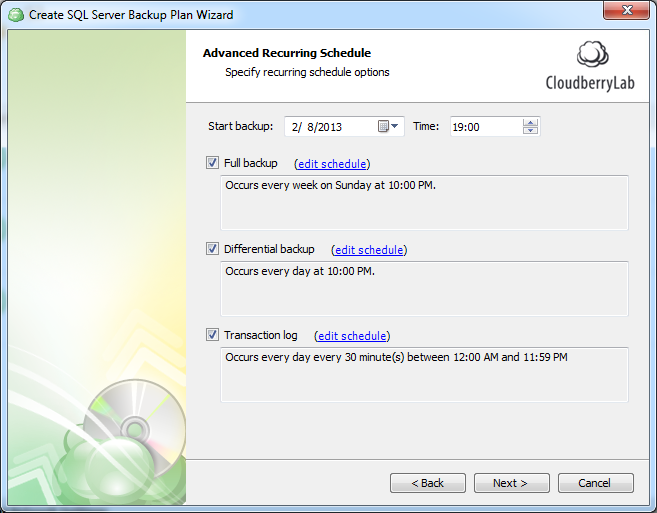Click the Full backup schedule description box
The image size is (657, 513).
coord(423,202)
